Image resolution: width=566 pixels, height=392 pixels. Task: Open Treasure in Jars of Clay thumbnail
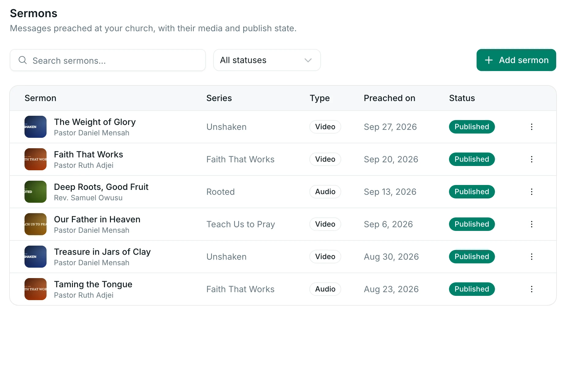point(36,257)
